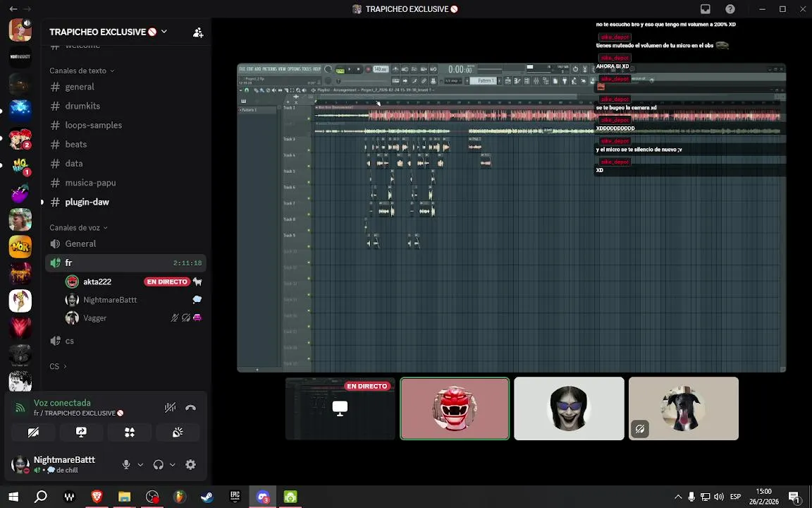Open the white server icon with winged figure

(20, 301)
